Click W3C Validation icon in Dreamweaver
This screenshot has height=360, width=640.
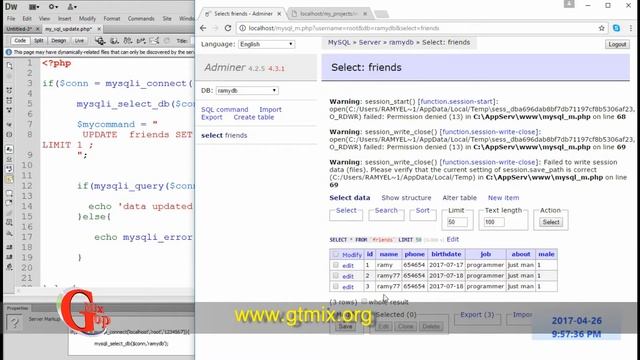tap(141, 41)
